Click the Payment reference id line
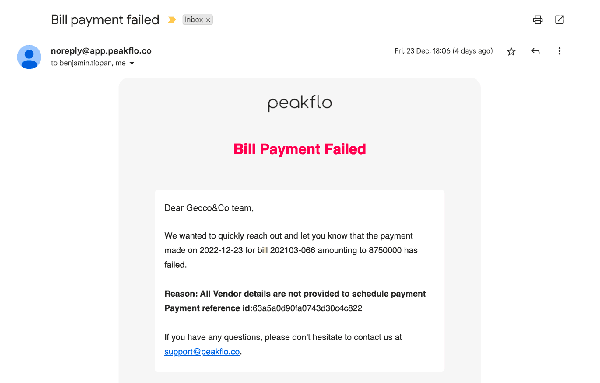600x383 pixels. pos(263,308)
